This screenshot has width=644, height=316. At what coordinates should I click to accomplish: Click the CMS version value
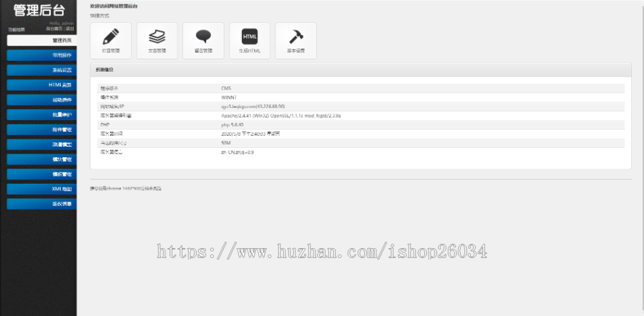coord(226,88)
